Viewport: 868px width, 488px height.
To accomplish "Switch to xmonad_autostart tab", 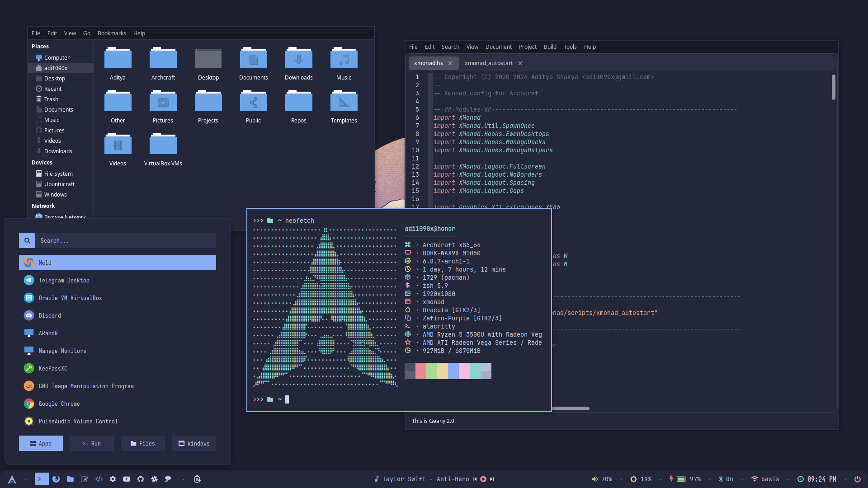I will click(x=488, y=63).
